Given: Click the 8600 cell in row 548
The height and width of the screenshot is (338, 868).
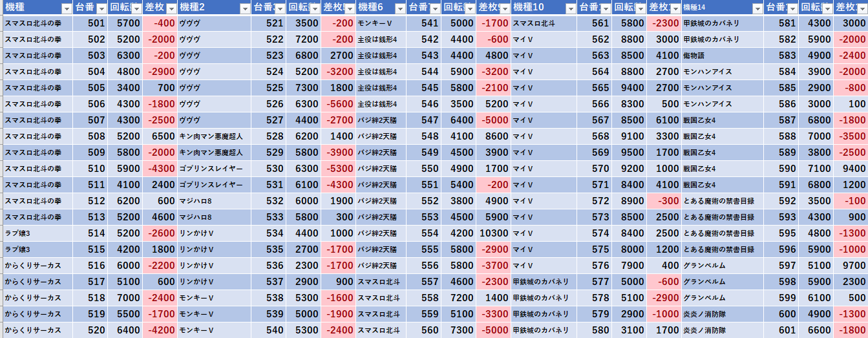Looking at the screenshot, I should click(493, 136).
